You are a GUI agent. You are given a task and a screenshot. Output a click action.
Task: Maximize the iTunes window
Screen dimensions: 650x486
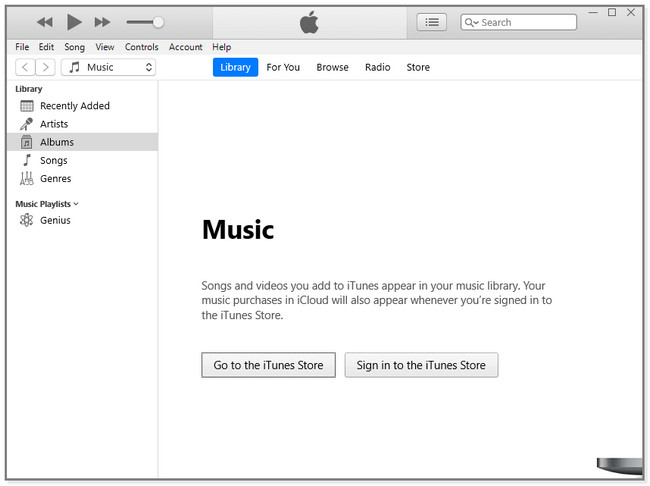click(x=612, y=12)
